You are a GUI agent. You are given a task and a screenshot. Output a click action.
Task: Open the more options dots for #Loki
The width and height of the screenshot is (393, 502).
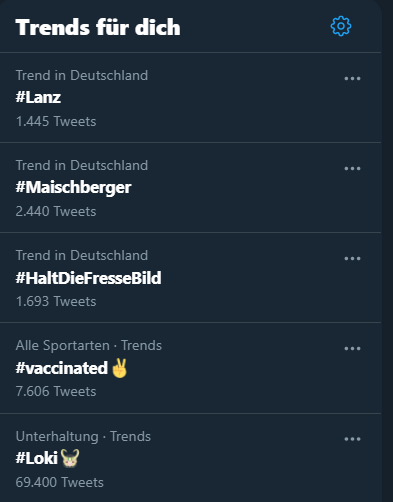point(352,439)
